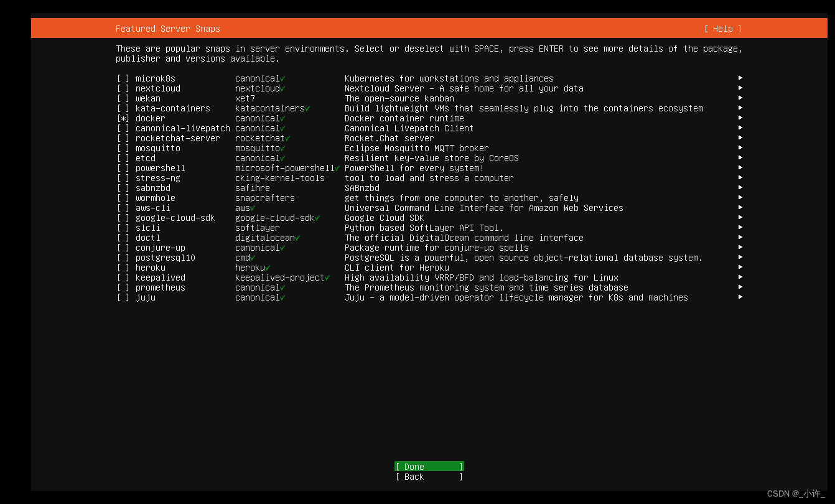This screenshot has height=504, width=835.
Task: Expand the doctl row arrow
Action: coord(740,238)
